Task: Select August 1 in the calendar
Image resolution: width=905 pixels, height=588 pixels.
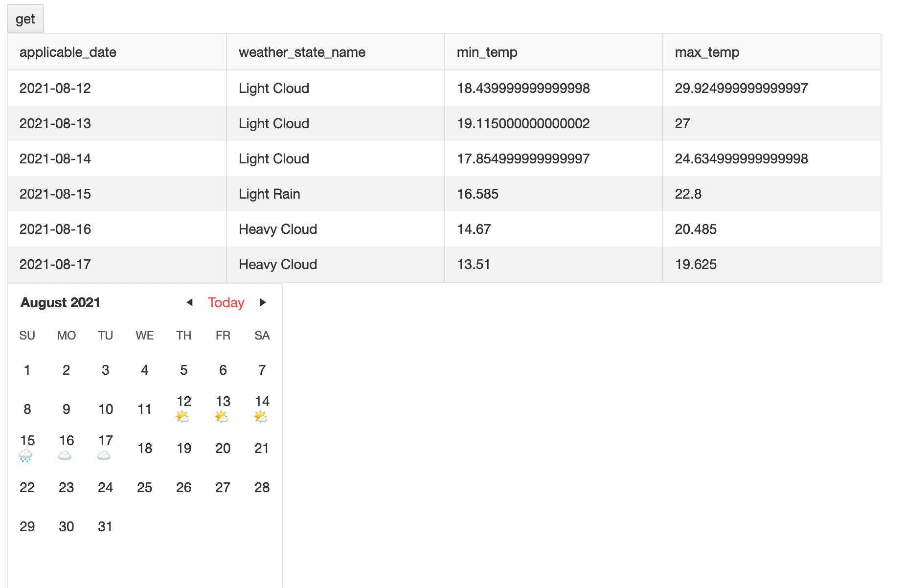Action: 27,370
